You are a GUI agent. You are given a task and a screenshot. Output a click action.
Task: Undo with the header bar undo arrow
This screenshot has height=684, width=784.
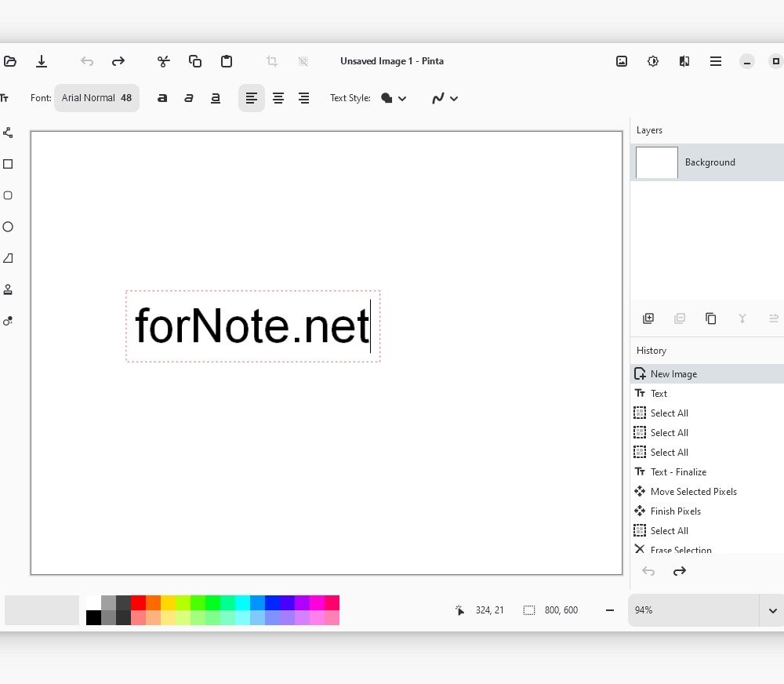coord(87,61)
